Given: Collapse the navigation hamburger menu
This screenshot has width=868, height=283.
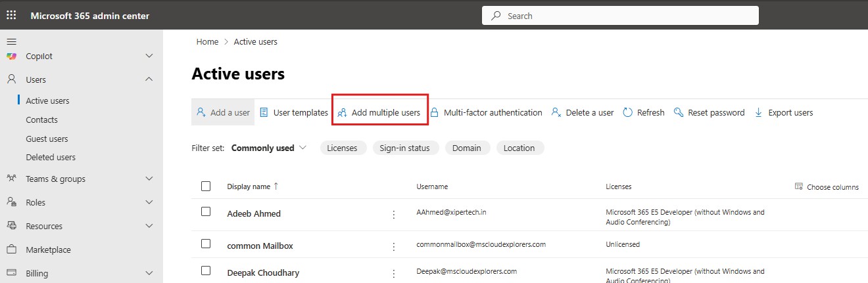Looking at the screenshot, I should coord(11,41).
